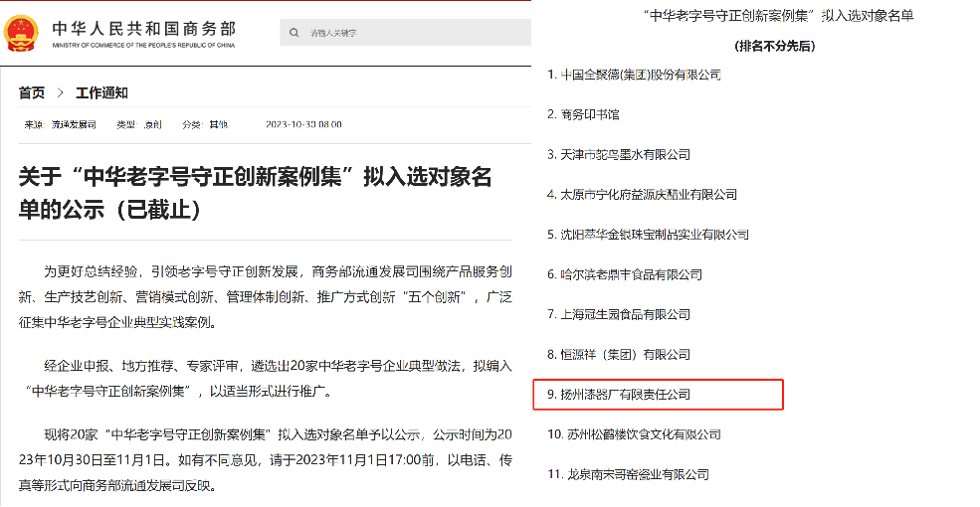Click list item 10 苏州松鹤楼饮食文化有限公司
Image resolution: width=980 pixels, height=507 pixels.
tap(634, 434)
